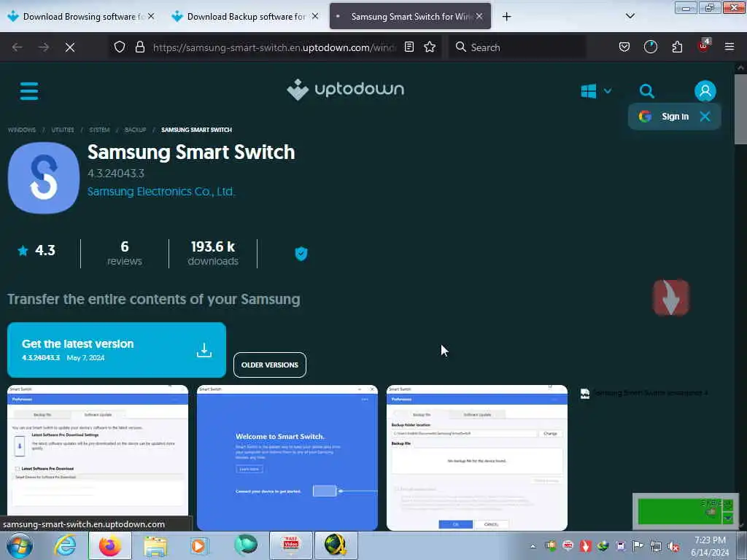View site security padlock info
Viewport: 747px width, 560px height.
[139, 47]
